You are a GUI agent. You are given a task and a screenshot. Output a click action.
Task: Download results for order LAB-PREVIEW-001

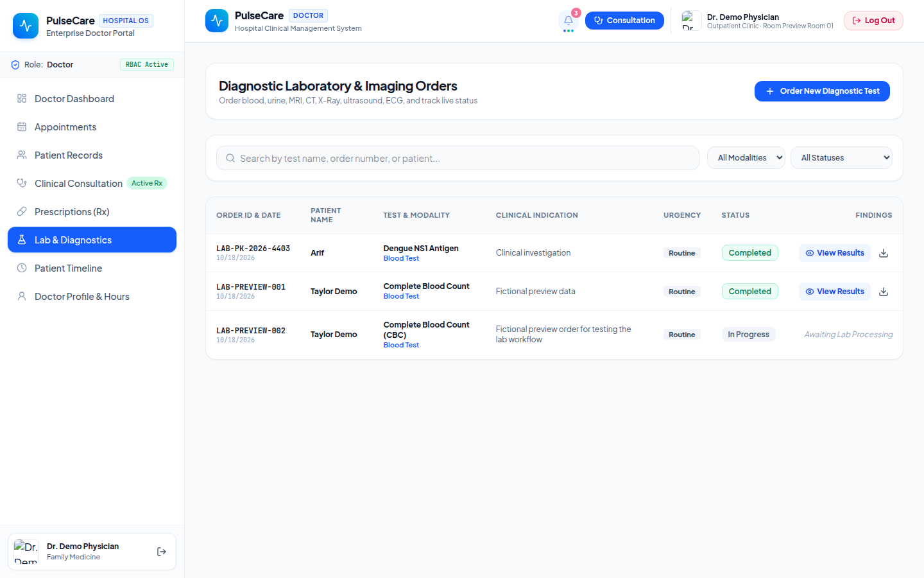[884, 292]
